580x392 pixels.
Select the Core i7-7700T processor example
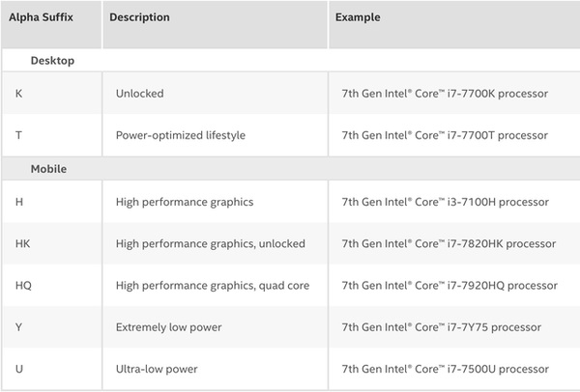click(x=445, y=135)
